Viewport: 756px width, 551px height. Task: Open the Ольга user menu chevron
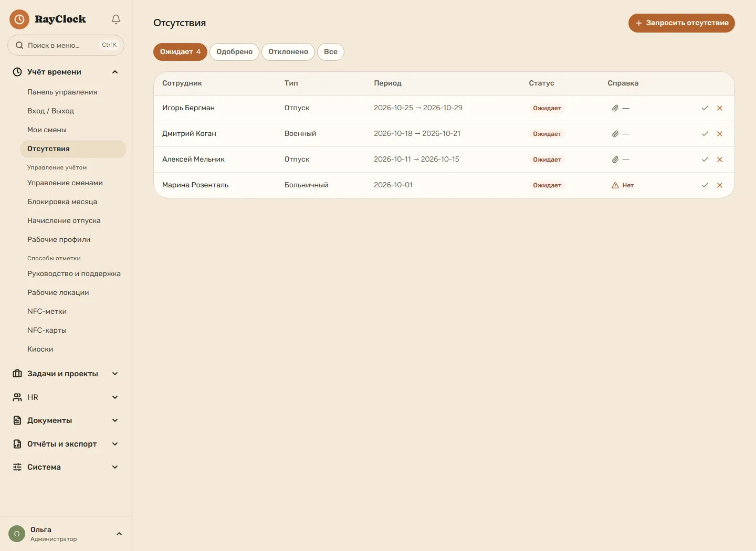click(x=119, y=534)
